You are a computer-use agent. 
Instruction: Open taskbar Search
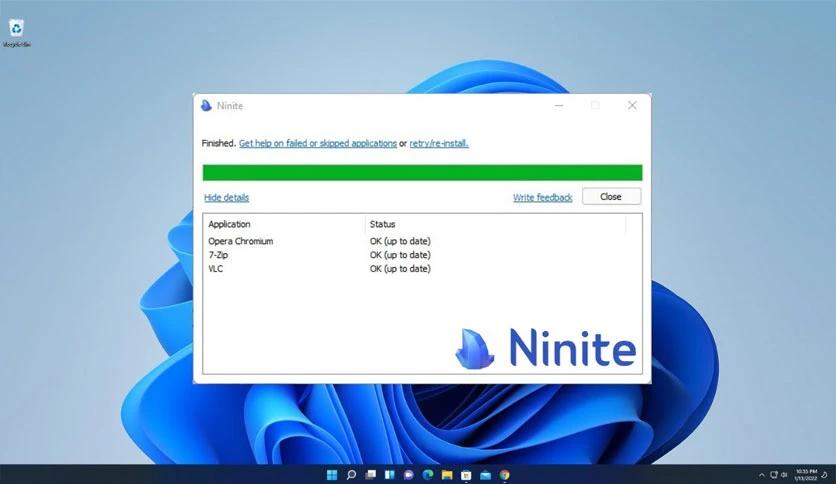tap(351, 474)
